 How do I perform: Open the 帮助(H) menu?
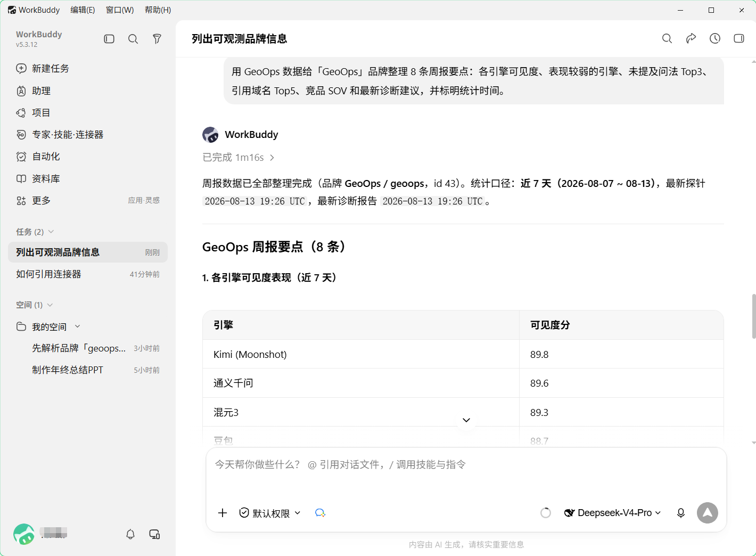pyautogui.click(x=158, y=10)
